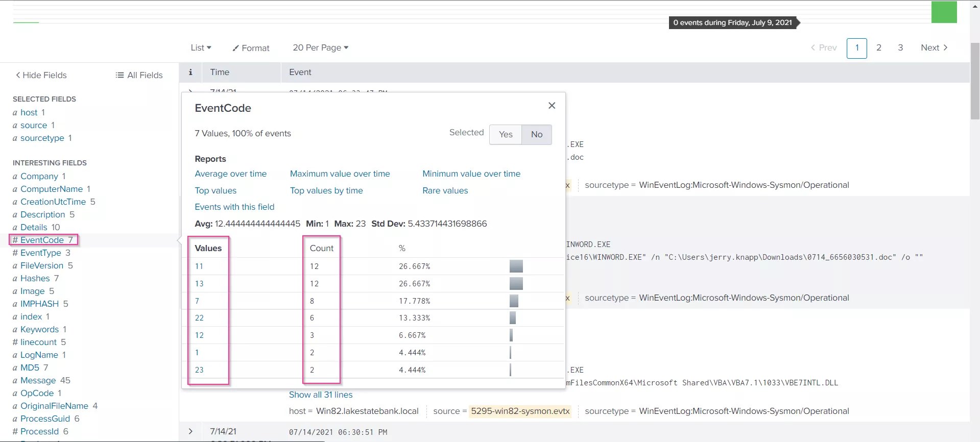Filter by EventCode value 13
Image resolution: width=980 pixels, height=442 pixels.
pyautogui.click(x=199, y=284)
